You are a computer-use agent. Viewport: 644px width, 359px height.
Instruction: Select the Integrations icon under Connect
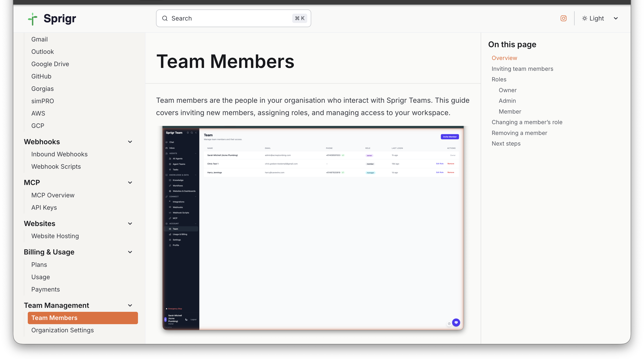tap(170, 202)
